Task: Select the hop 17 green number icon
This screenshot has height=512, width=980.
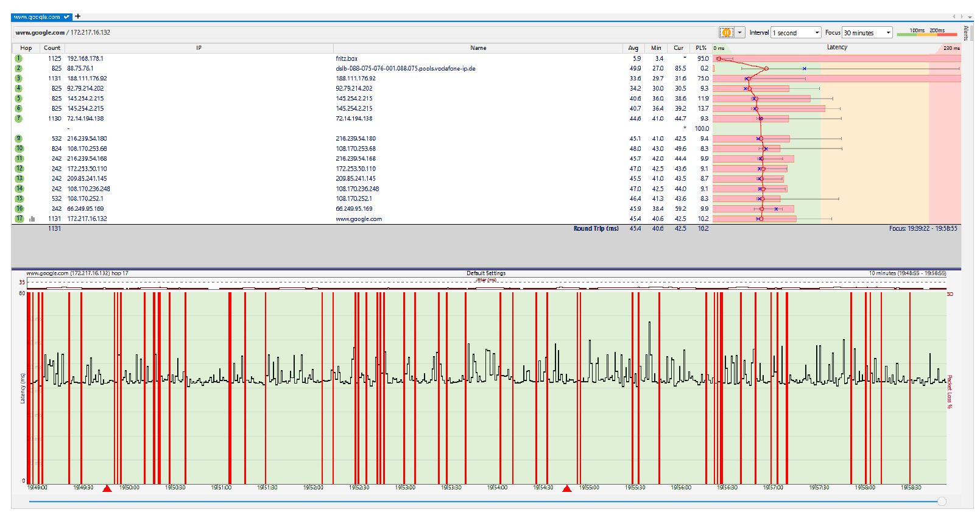Action: click(19, 219)
